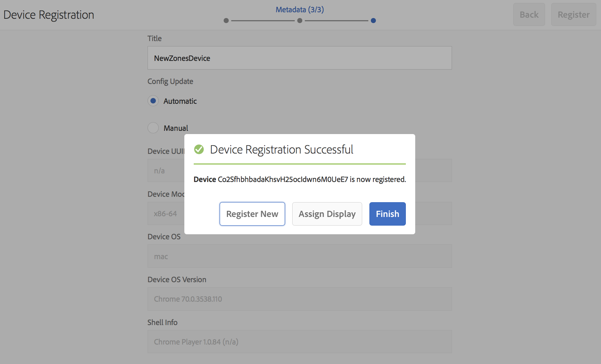Click the Back button in header
601x364 pixels.
click(529, 15)
